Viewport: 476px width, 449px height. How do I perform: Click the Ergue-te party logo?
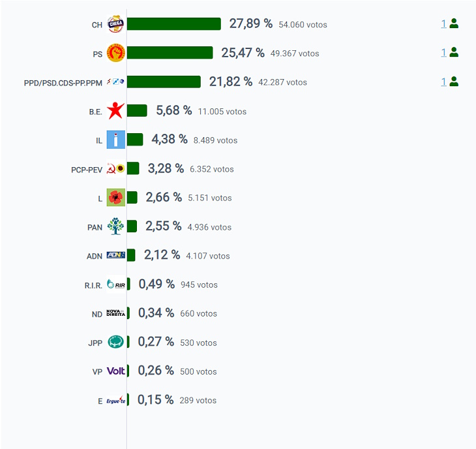click(115, 400)
